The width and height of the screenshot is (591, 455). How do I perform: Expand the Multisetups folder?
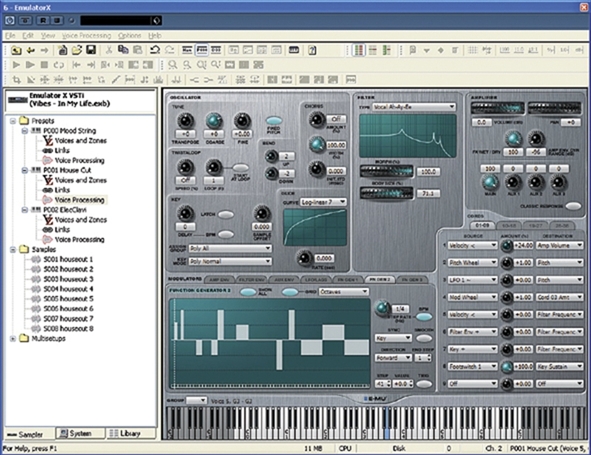click(13, 339)
